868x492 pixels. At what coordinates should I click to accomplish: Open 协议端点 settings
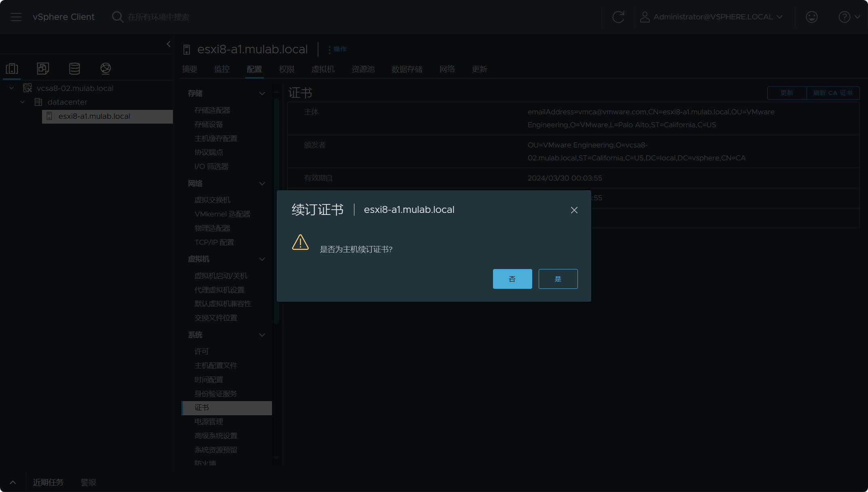point(209,152)
